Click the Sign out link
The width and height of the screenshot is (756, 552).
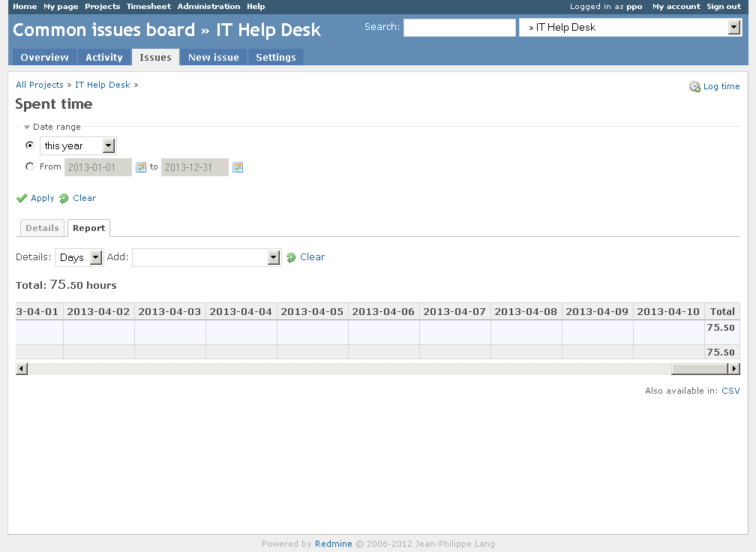723,6
